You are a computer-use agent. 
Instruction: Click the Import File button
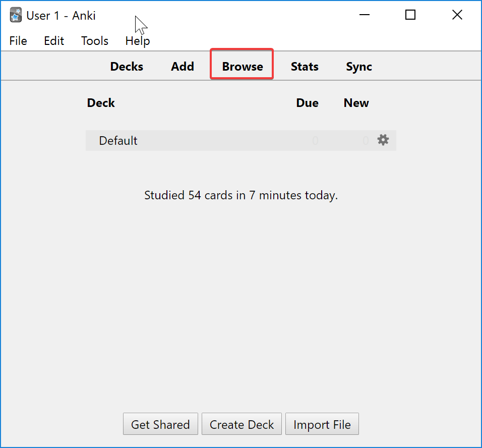click(322, 424)
